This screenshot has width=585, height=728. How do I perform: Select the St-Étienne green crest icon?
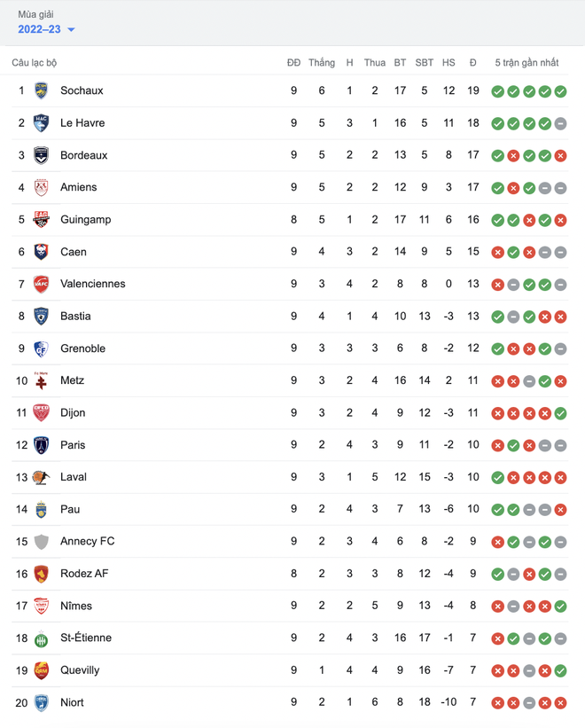(41, 638)
